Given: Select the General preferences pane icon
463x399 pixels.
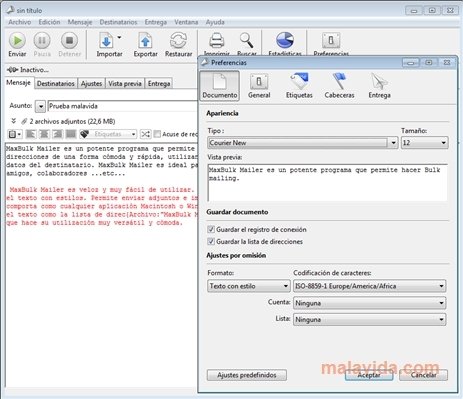Looking at the screenshot, I should [259, 85].
